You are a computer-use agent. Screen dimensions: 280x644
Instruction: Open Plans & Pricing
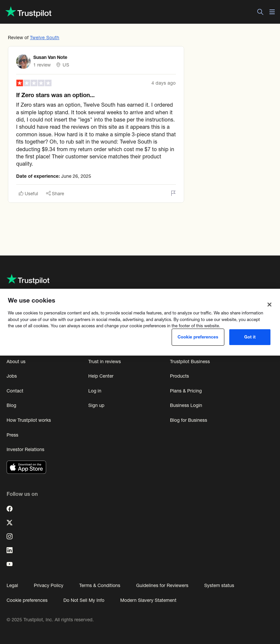(x=186, y=391)
